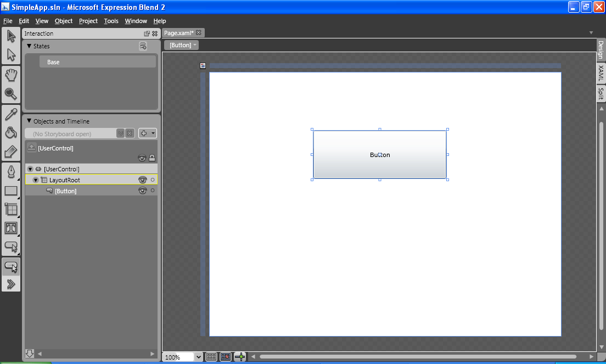Toggle visibility of the [Button] element
The height and width of the screenshot is (364, 606).
tap(143, 191)
